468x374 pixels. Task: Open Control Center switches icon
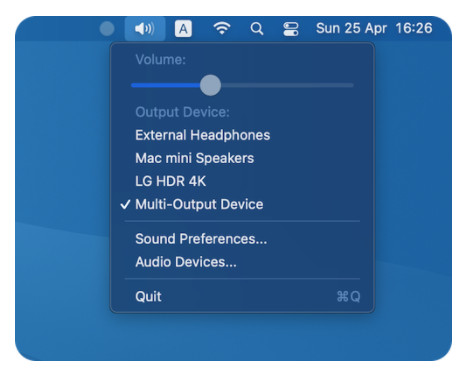point(291,29)
